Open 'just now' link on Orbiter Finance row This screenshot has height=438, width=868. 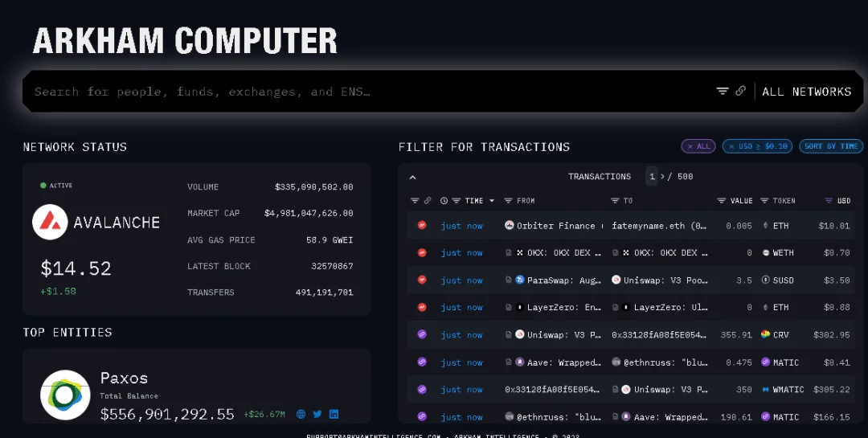point(461,226)
